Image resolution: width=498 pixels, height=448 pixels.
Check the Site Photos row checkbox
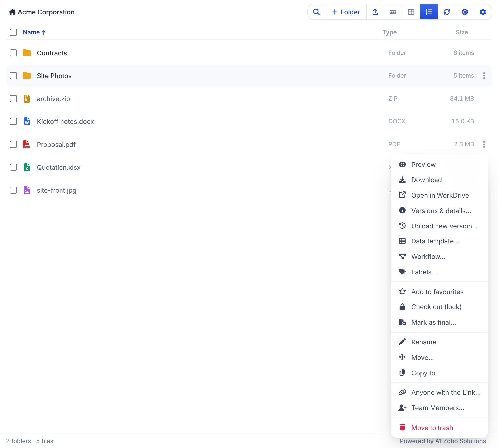pos(13,76)
